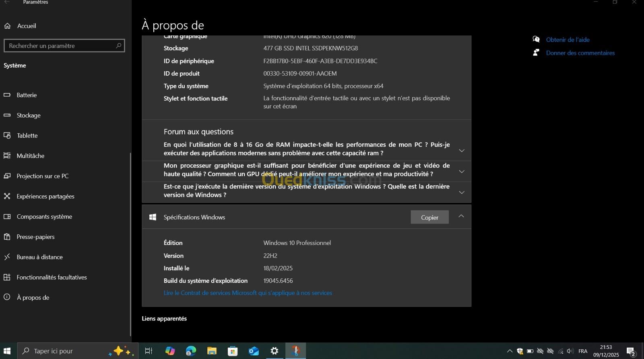Click the Windows Start button

click(x=7, y=351)
